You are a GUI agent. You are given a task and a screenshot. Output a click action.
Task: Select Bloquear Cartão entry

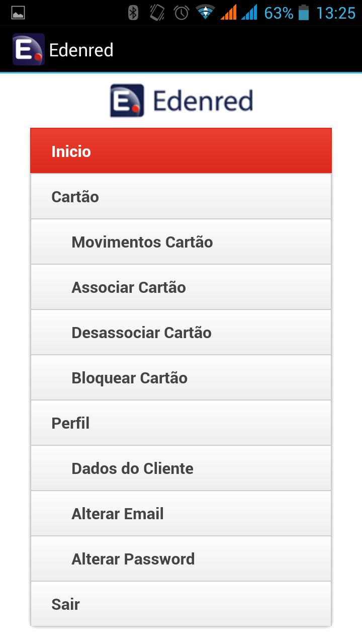click(181, 378)
